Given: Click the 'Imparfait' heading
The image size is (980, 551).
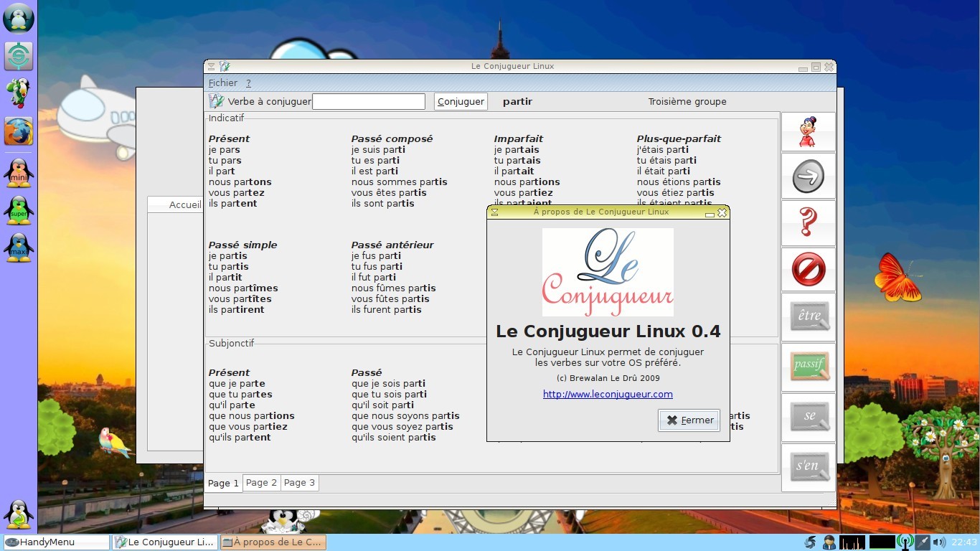Looking at the screenshot, I should pos(518,138).
